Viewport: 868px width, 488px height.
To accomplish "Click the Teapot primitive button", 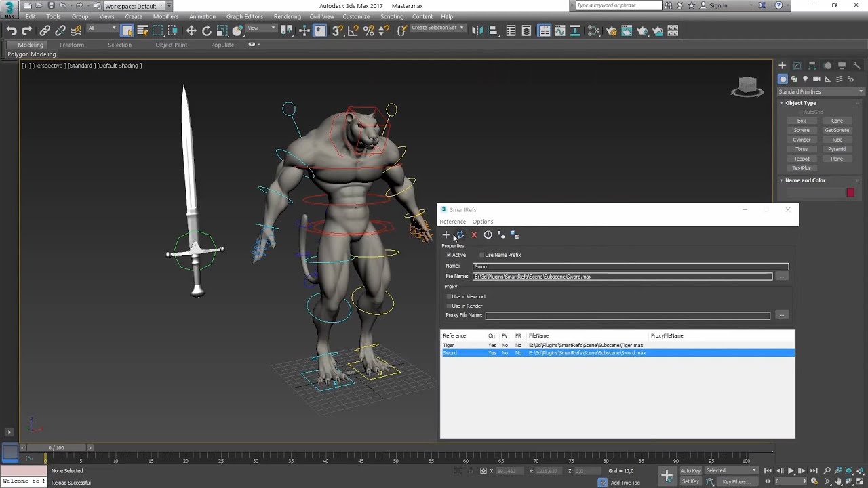I will point(802,159).
